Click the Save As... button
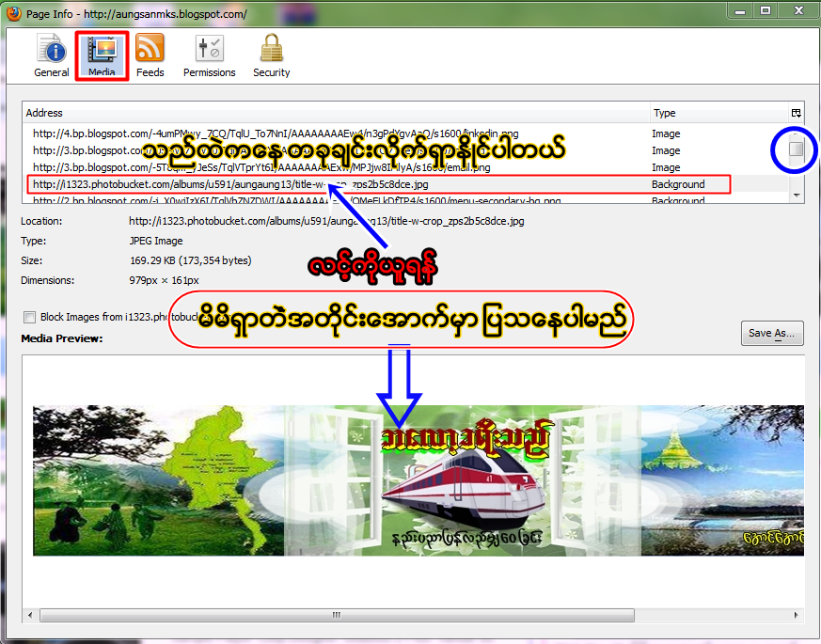Screen dimensions: 821x644 pyautogui.click(x=772, y=333)
